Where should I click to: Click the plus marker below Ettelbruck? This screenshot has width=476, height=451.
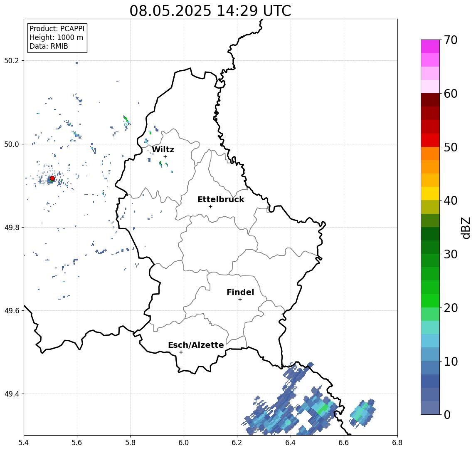[x=210, y=207]
